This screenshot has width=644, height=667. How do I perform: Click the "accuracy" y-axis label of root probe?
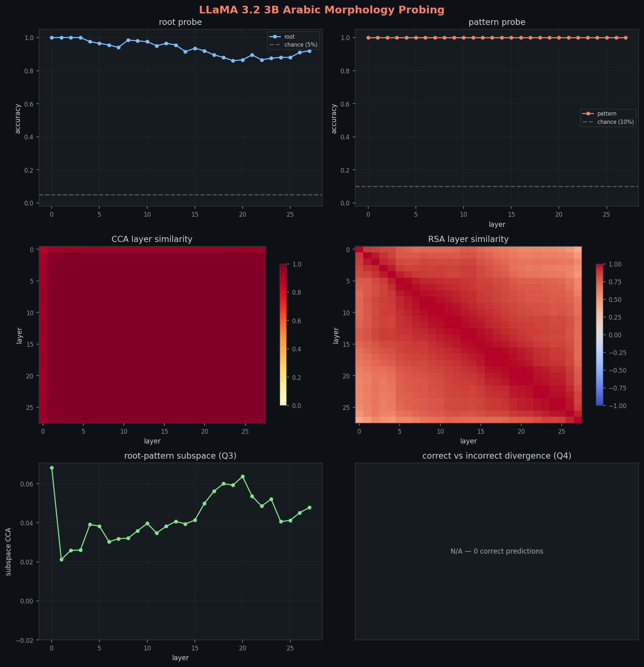click(x=18, y=119)
